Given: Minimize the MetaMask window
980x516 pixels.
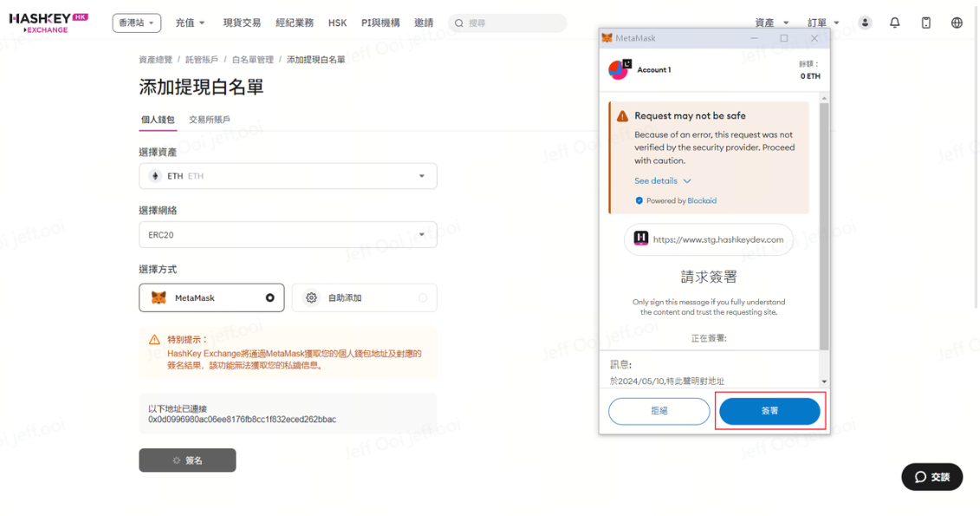Looking at the screenshot, I should [755, 38].
